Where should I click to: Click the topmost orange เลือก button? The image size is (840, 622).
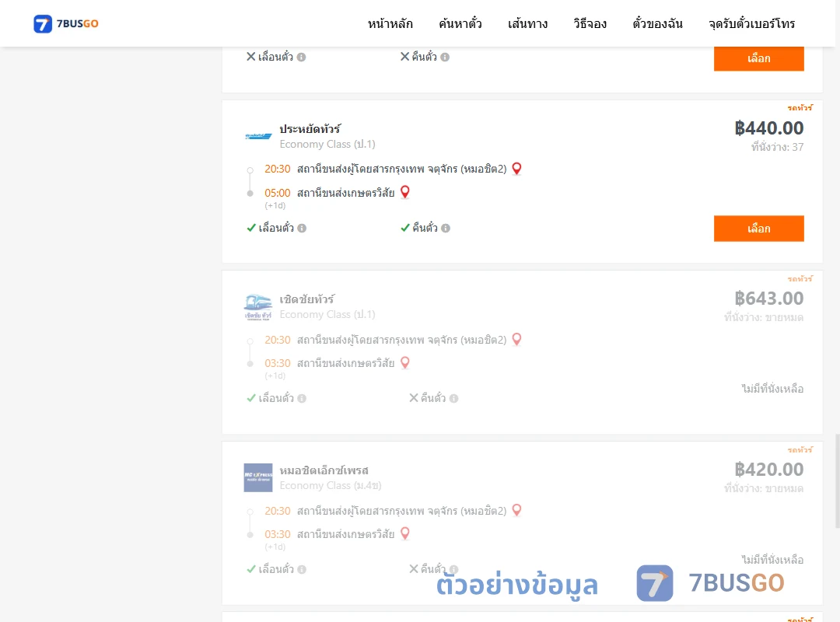pyautogui.click(x=758, y=58)
